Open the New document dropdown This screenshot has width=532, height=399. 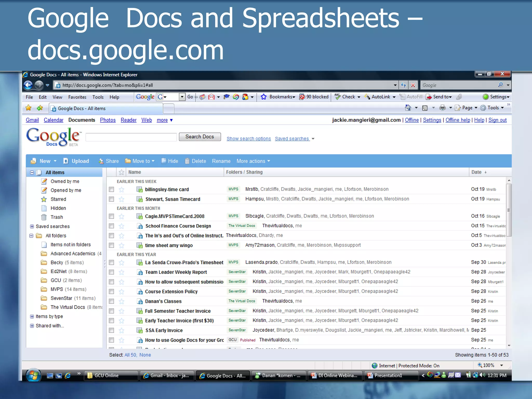tap(44, 161)
